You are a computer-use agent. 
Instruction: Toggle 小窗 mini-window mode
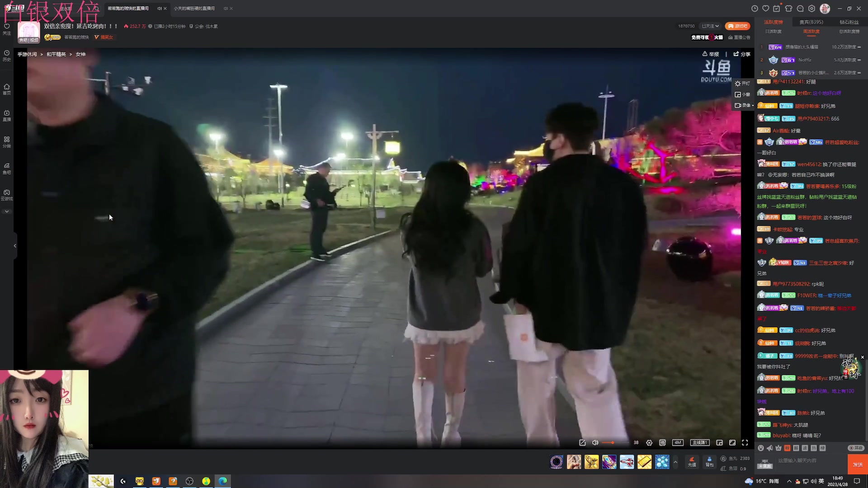(x=742, y=94)
